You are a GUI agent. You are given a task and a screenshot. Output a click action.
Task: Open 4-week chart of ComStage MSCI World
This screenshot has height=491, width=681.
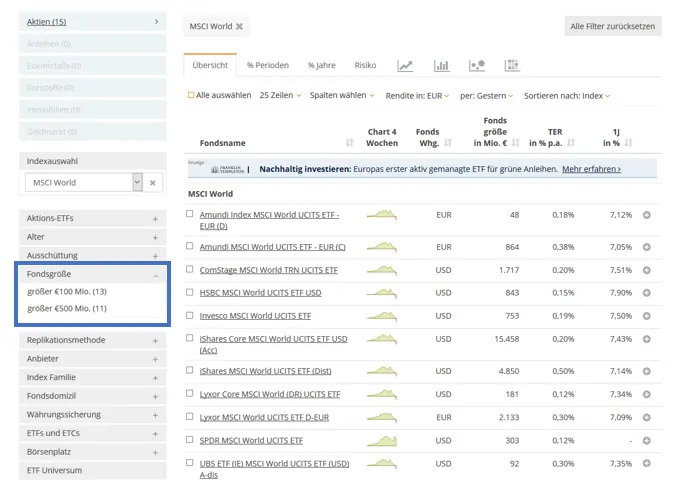click(x=382, y=270)
